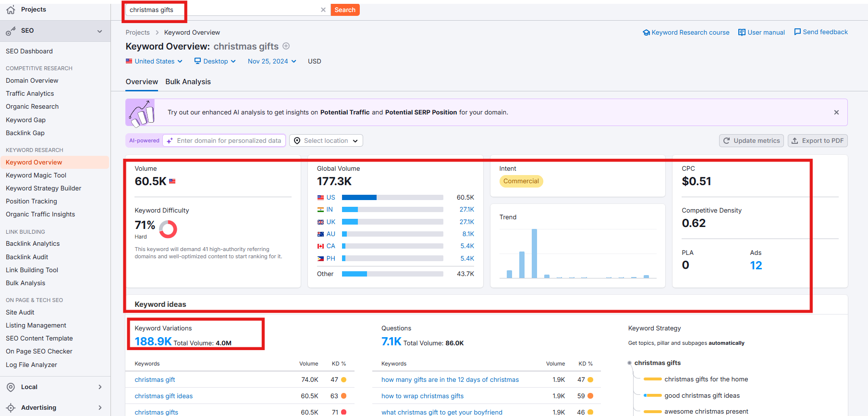Image resolution: width=868 pixels, height=416 pixels.
Task: Open the Desktop device dropdown
Action: click(x=215, y=61)
